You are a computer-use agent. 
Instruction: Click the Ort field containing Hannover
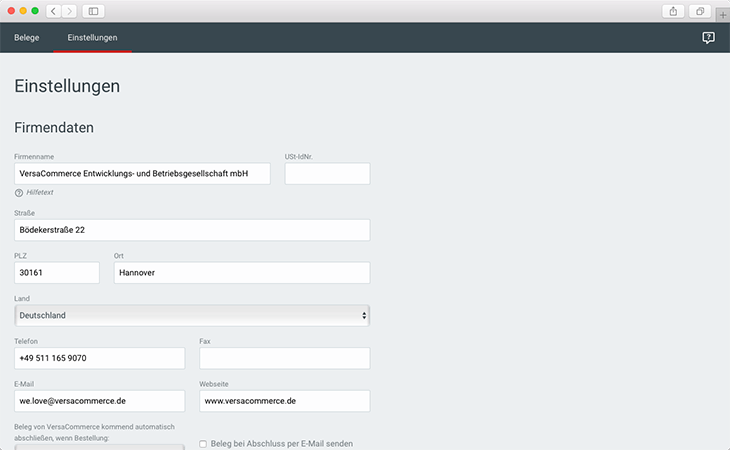coord(241,272)
